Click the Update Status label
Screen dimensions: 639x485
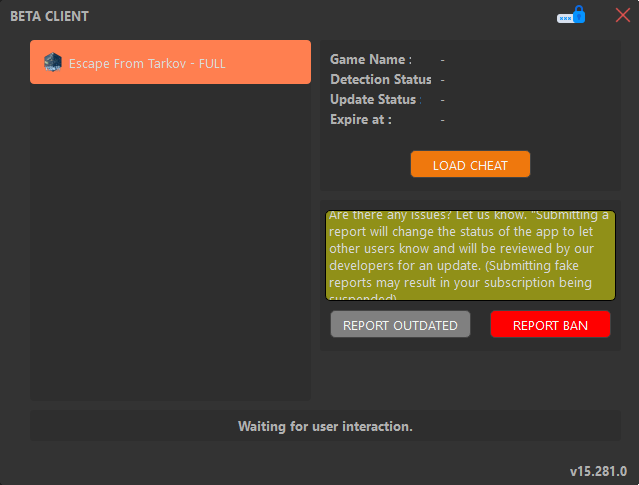click(375, 100)
